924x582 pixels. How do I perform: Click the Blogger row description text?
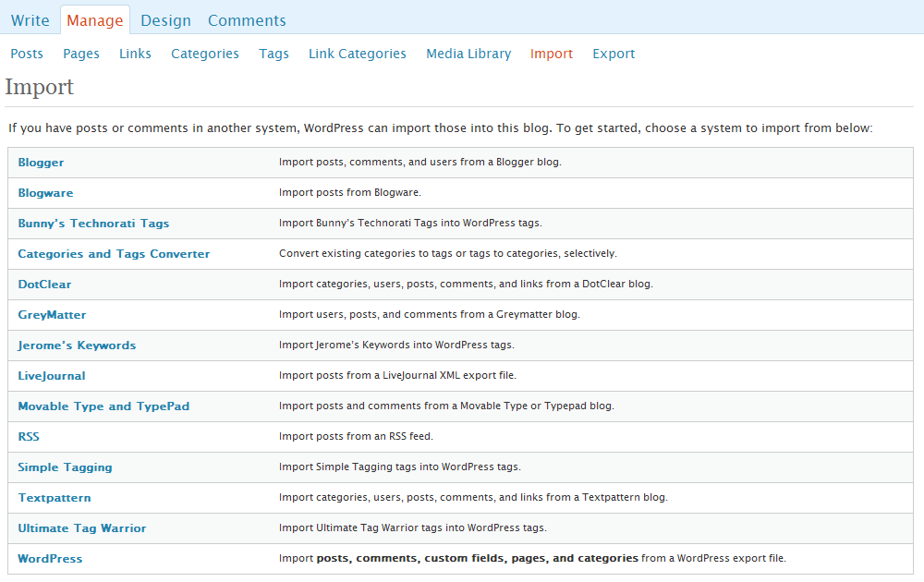[x=420, y=162]
